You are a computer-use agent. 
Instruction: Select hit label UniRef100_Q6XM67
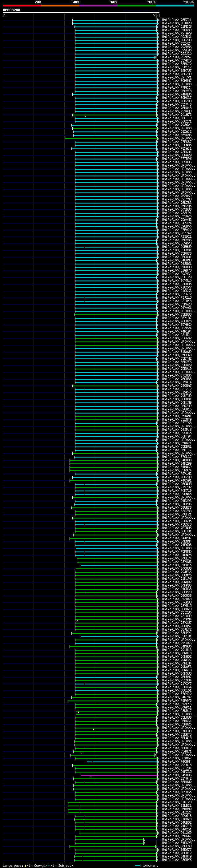point(177,758)
